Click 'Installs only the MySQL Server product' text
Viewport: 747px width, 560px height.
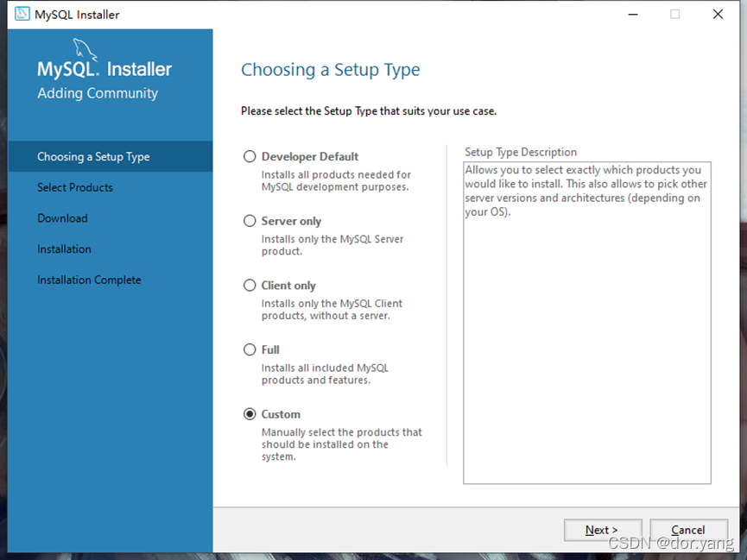(332, 245)
